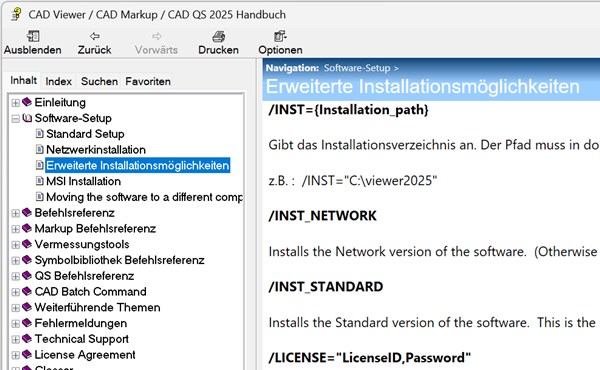Expand the License Agreement node
Viewport: 600px width, 370px height.
click(x=15, y=355)
